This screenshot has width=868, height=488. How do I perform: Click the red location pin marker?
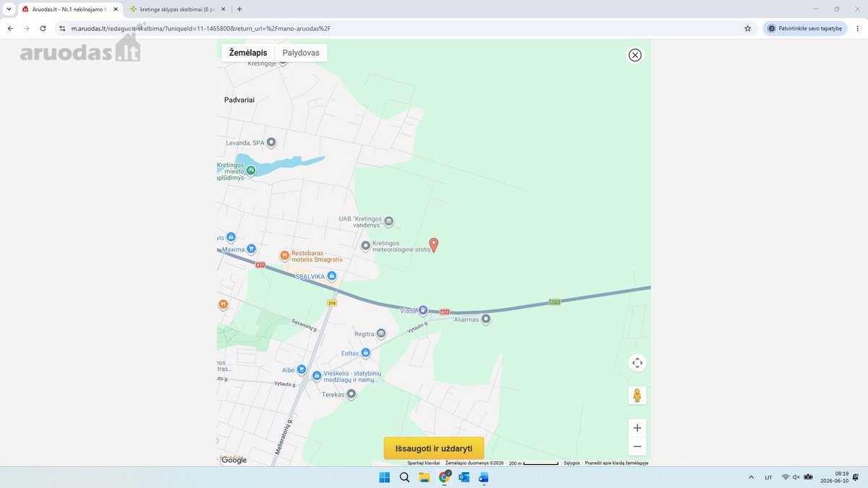click(434, 245)
